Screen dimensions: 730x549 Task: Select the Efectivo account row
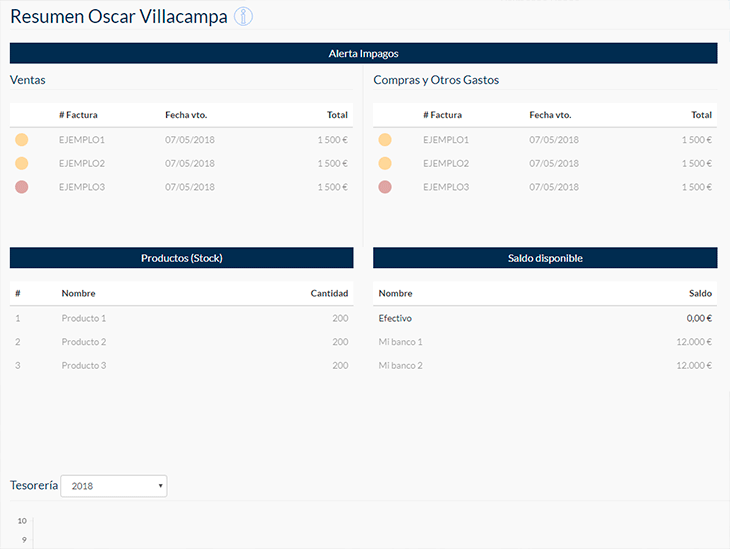[545, 319]
